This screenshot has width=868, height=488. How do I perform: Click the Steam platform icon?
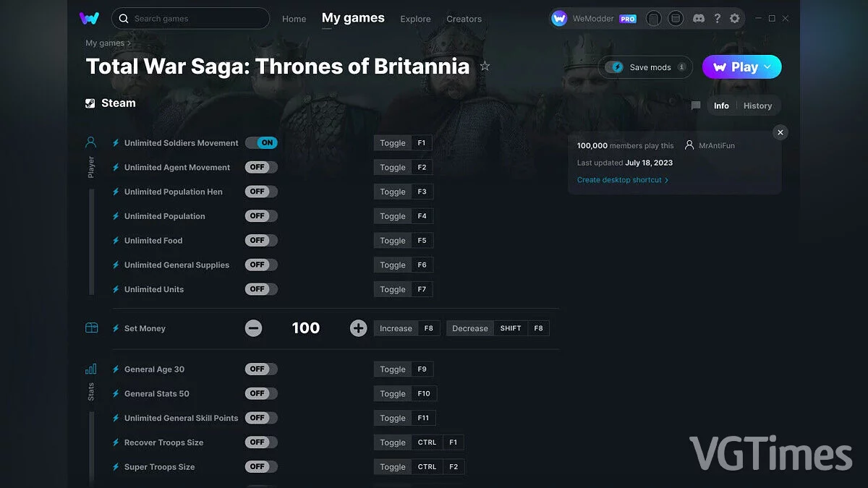[x=91, y=103]
